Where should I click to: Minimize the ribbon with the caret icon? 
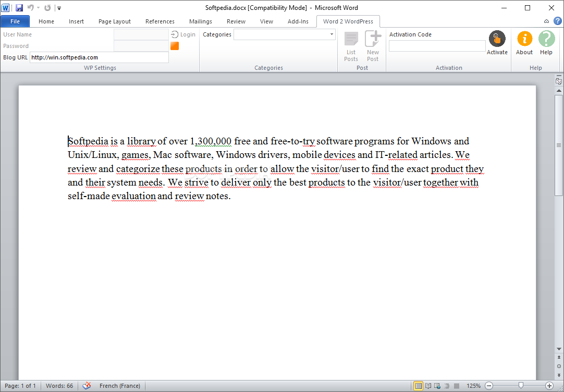pos(546,21)
